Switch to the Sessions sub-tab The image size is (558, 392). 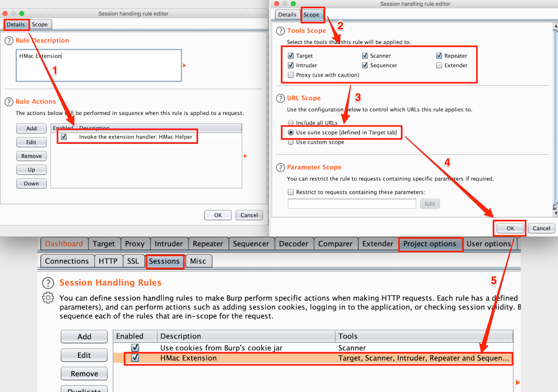(164, 261)
